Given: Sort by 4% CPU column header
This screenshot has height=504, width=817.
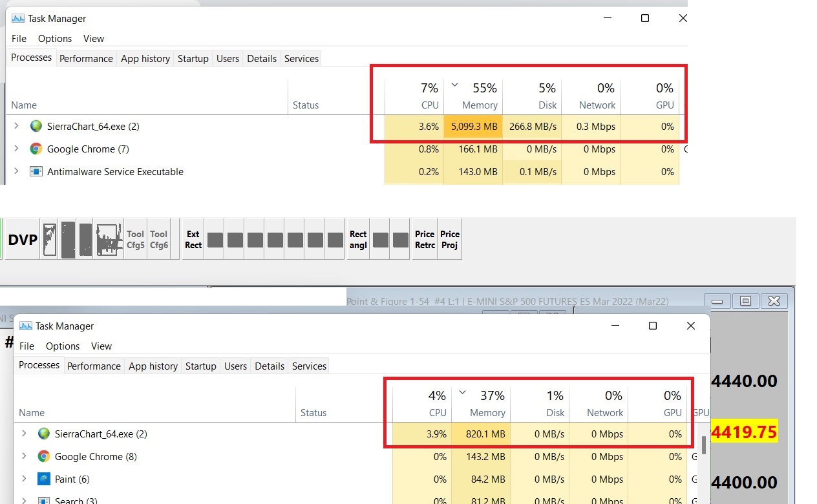Looking at the screenshot, I should pyautogui.click(x=422, y=403).
